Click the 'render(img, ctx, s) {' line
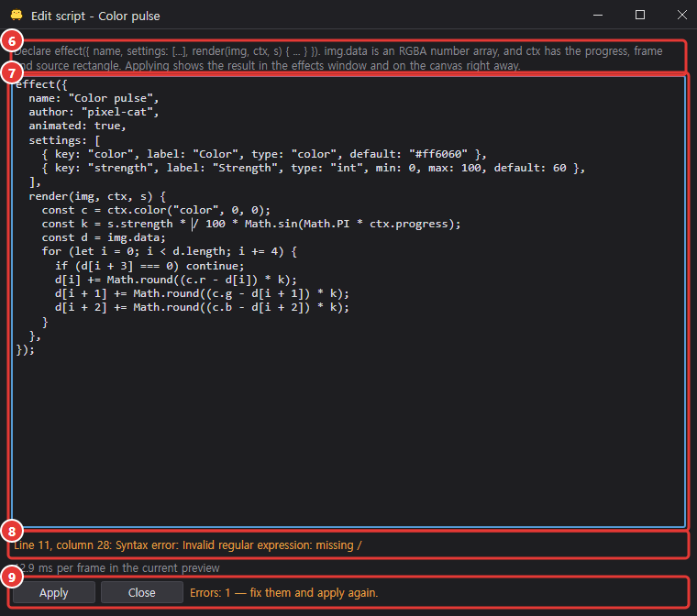The width and height of the screenshot is (697, 616). (97, 196)
